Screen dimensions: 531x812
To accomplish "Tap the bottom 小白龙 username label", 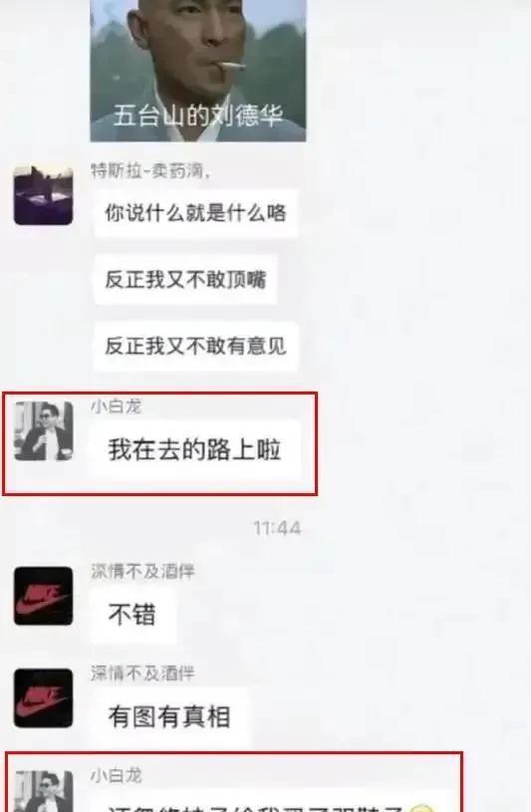I will pyautogui.click(x=116, y=775).
